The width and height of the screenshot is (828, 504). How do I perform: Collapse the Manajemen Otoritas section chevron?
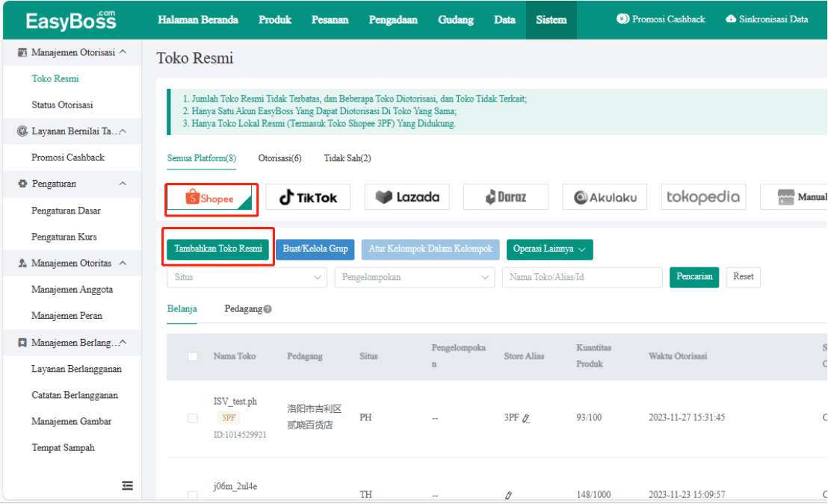tap(123, 263)
